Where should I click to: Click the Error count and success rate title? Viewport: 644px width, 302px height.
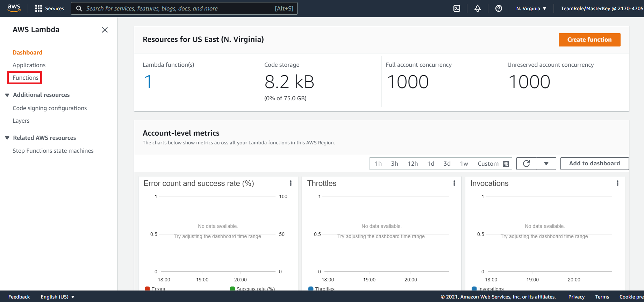pos(199,184)
